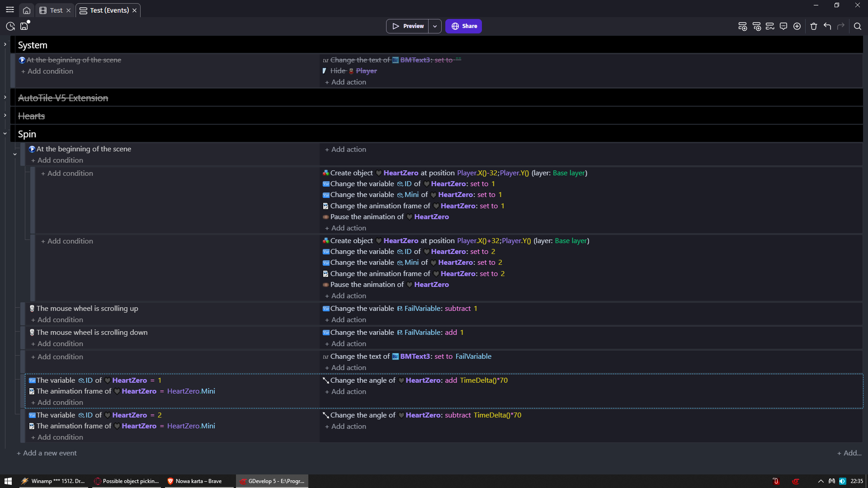Show hidden system tray icons
This screenshot has height=488, width=868.
click(821, 481)
